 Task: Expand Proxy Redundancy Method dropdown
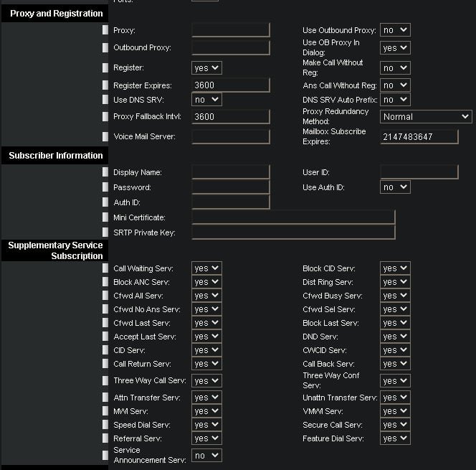click(x=426, y=117)
